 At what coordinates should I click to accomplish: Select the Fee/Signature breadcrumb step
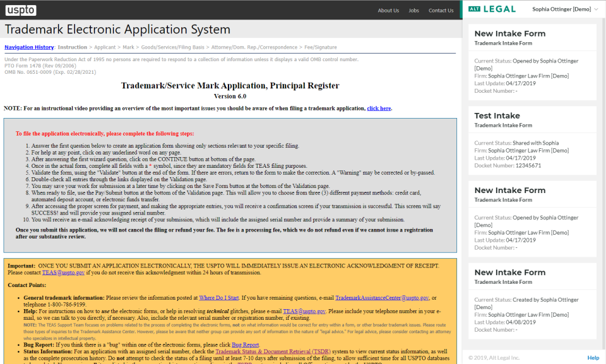(x=321, y=47)
